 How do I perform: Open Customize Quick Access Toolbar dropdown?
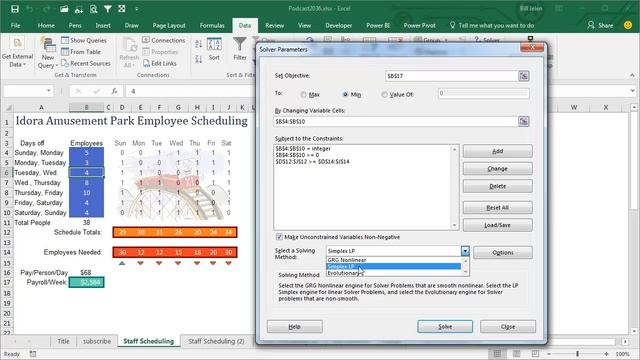click(136, 9)
